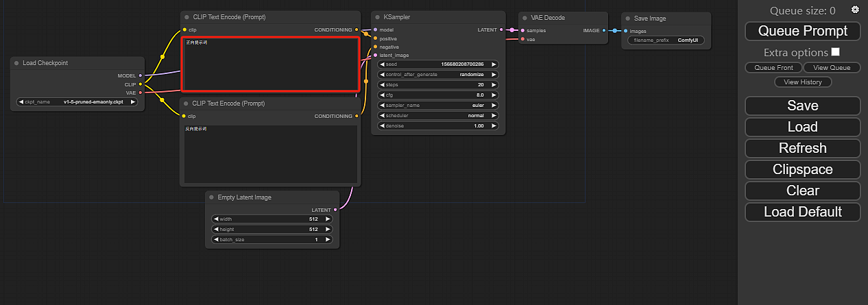Open the ckpt_name v1-5-pruned-emaonly.ckpt selector

(77, 102)
